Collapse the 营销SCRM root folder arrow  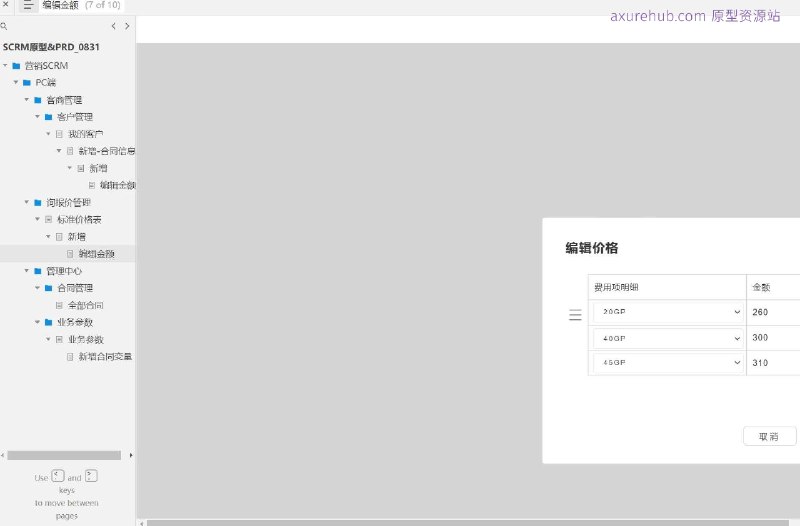[x=5, y=65]
